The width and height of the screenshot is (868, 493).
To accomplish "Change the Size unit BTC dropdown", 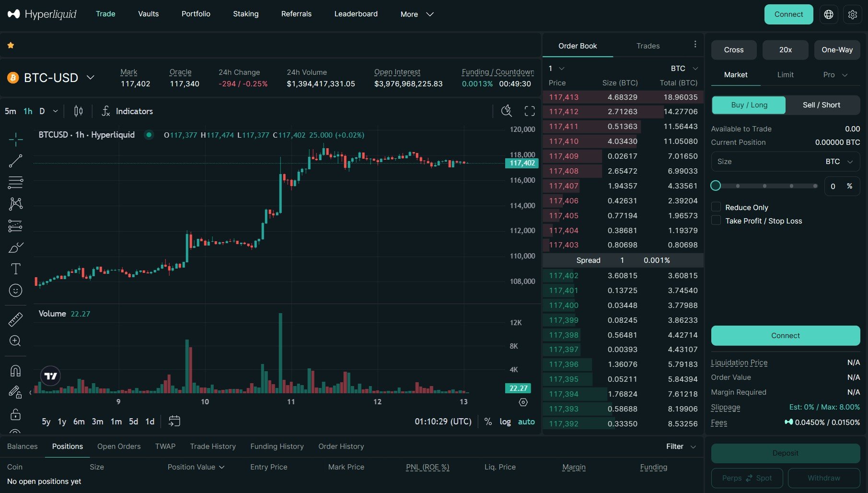I will (839, 162).
